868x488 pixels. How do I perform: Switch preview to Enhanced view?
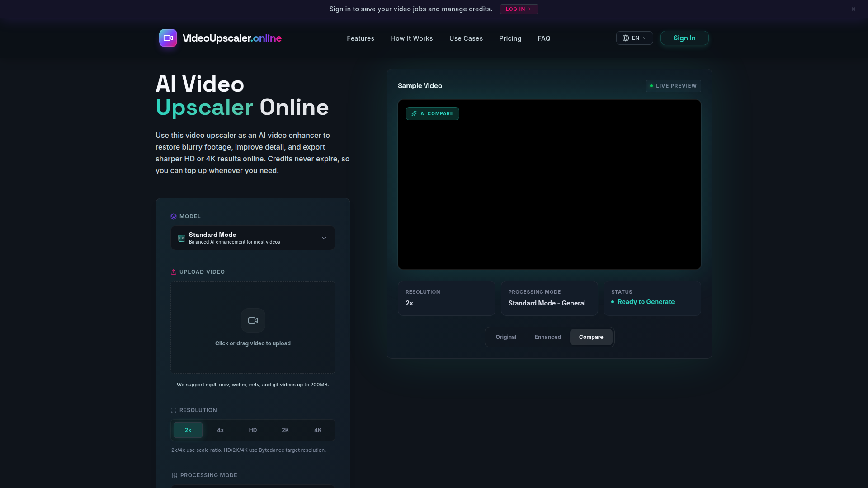547,337
